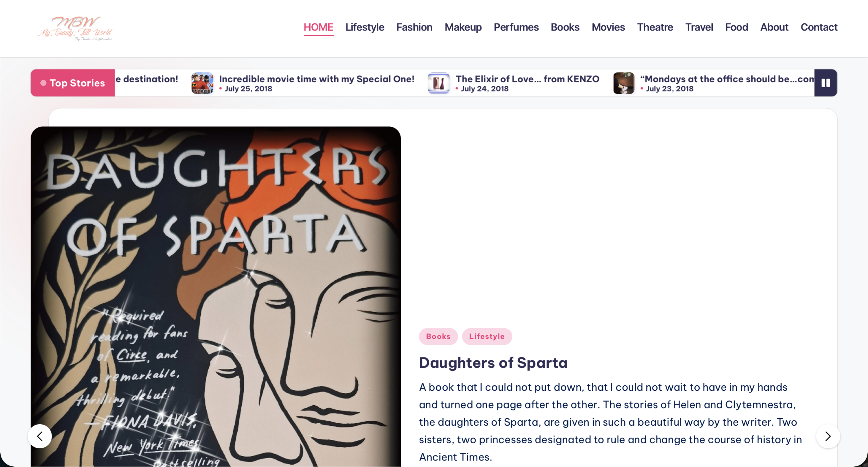Click the Daughters of Sparta cover image

click(216, 297)
